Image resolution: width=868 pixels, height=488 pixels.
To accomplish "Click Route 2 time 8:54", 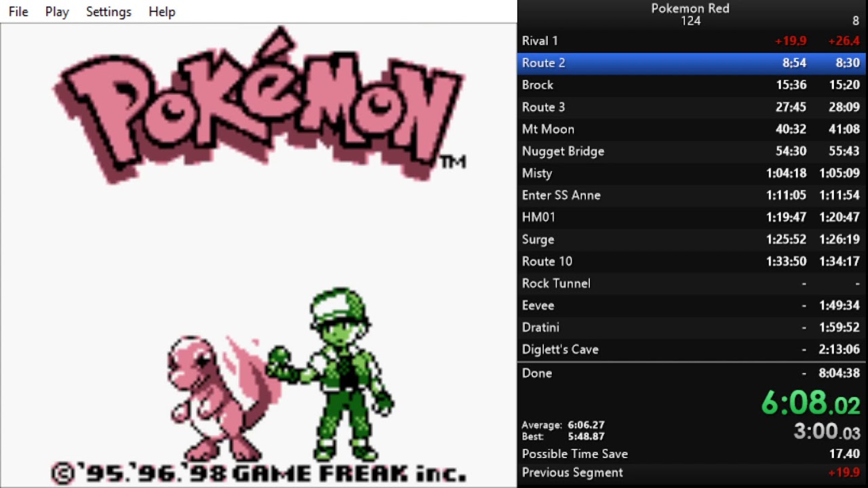I will (x=794, y=63).
